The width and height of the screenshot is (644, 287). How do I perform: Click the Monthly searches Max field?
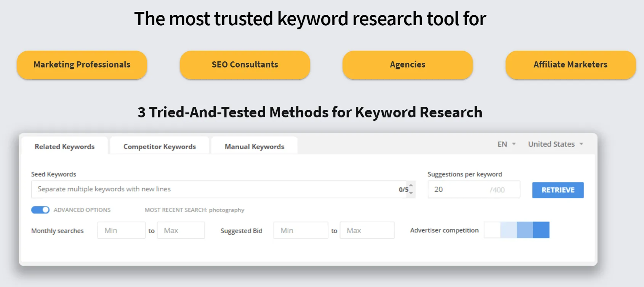pyautogui.click(x=181, y=231)
